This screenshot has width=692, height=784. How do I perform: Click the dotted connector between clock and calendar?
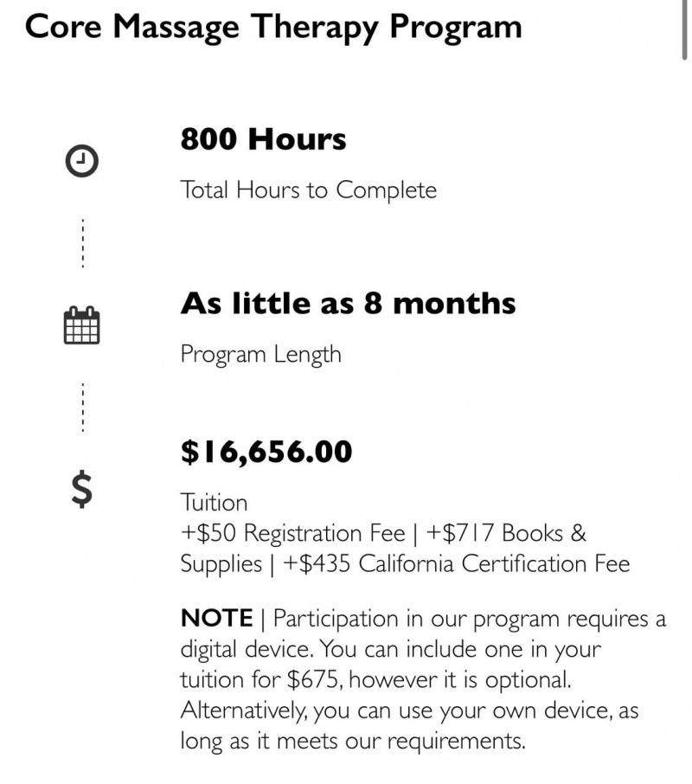coord(82,243)
